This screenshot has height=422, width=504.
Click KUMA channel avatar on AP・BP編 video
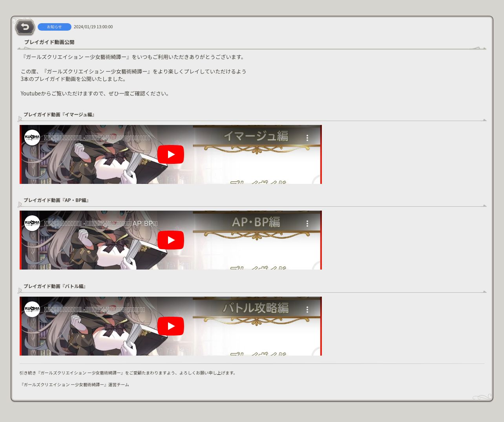pyautogui.click(x=32, y=224)
